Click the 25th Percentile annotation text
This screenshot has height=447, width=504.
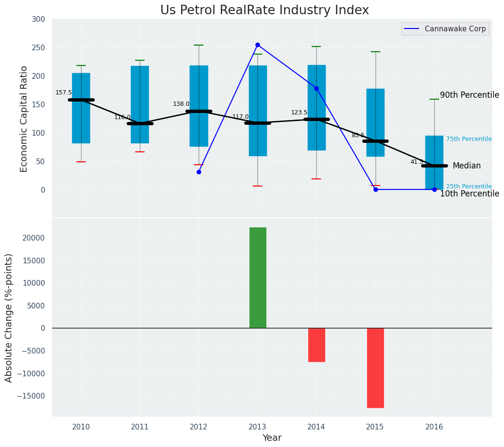(468, 186)
